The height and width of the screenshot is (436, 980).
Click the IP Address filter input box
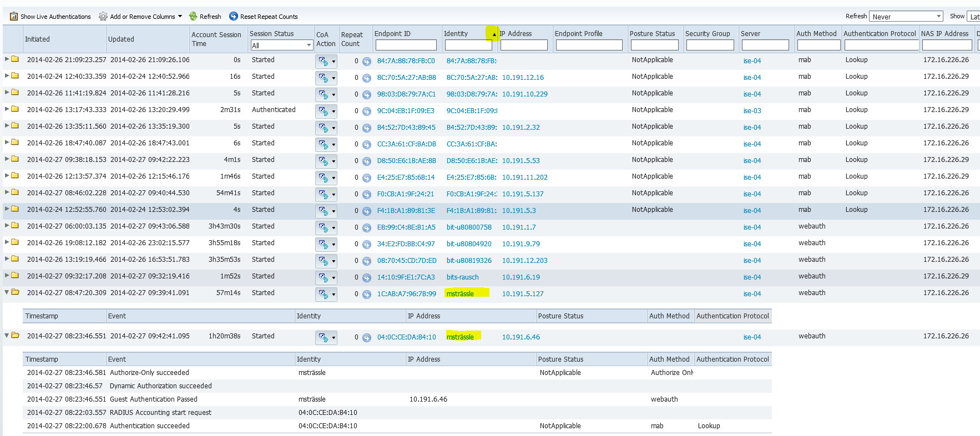click(524, 45)
